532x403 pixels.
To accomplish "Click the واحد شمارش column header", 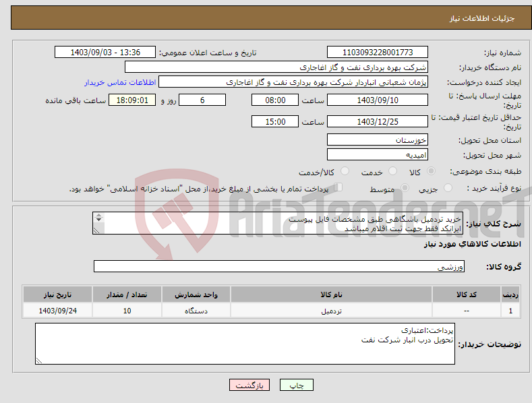I will [x=196, y=294].
